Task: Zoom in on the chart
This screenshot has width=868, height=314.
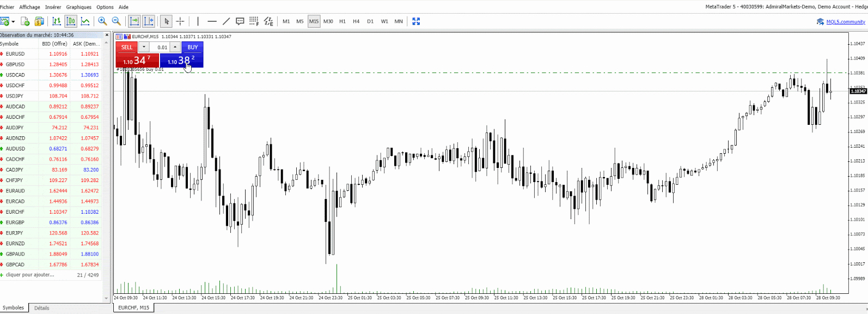Action: coord(102,21)
